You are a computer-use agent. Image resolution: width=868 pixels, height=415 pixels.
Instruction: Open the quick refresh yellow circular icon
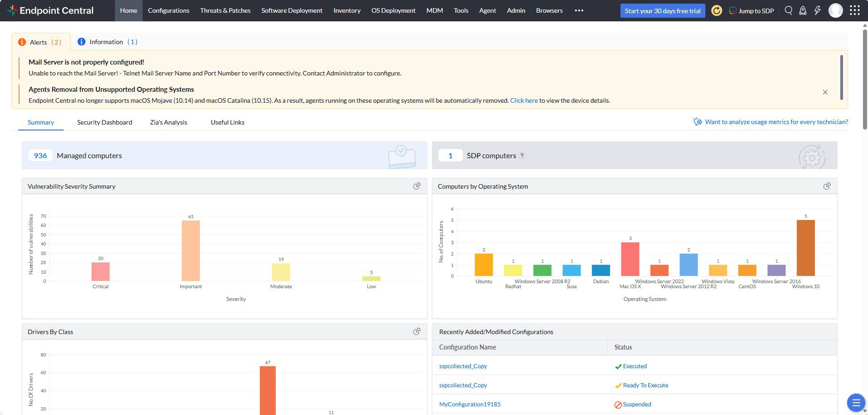click(716, 10)
